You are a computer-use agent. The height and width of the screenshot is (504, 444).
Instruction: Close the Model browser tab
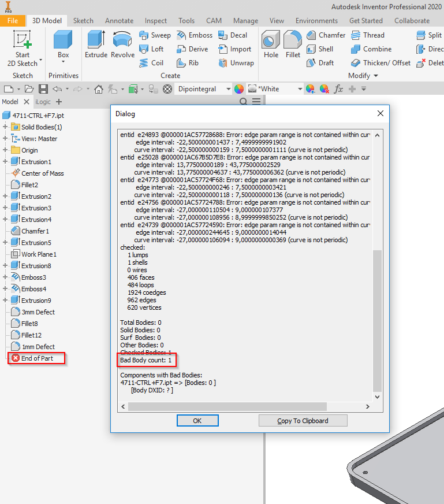[27, 102]
